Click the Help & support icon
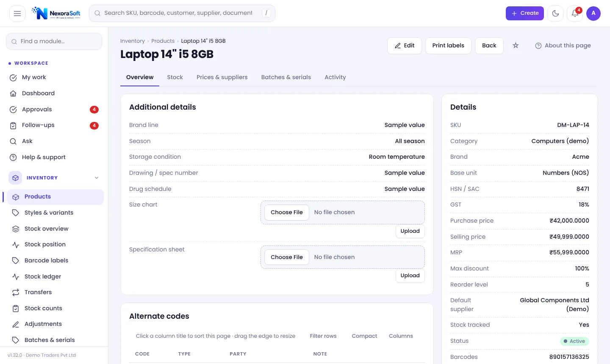The height and width of the screenshot is (364, 610). tap(13, 157)
